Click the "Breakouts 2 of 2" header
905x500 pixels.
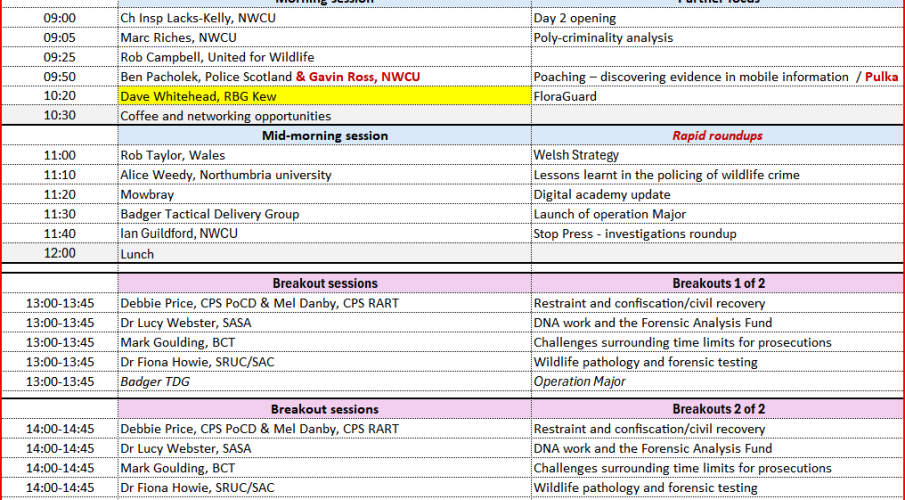point(718,409)
